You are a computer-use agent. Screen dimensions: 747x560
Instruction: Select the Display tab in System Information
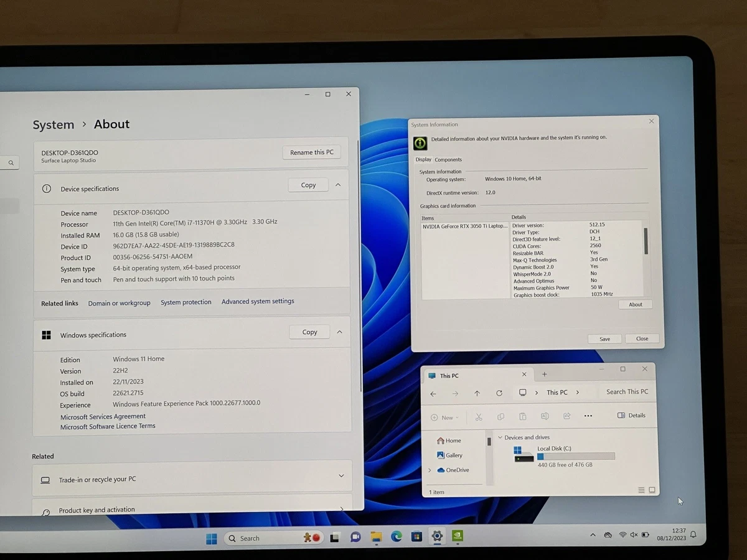423,160
